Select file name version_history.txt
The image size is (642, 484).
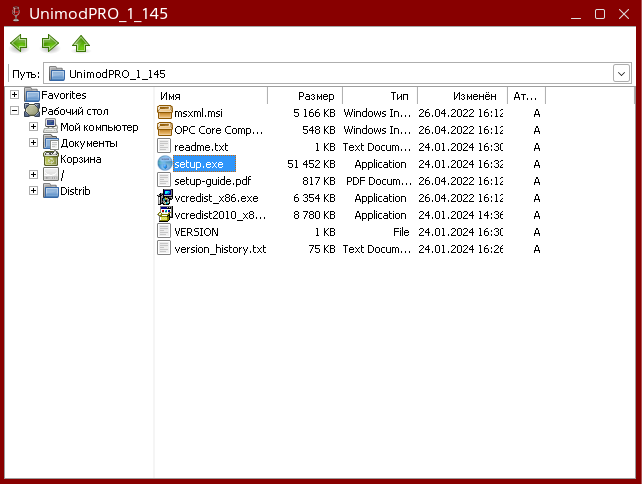(220, 249)
